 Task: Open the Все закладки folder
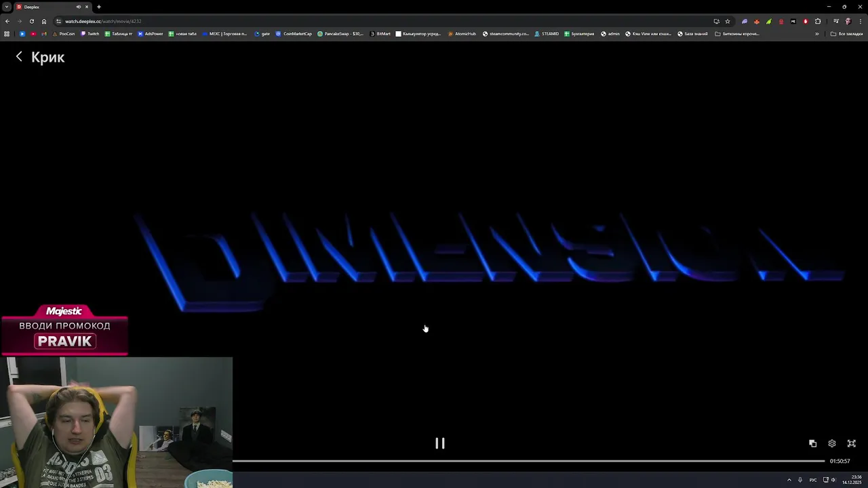coord(847,34)
